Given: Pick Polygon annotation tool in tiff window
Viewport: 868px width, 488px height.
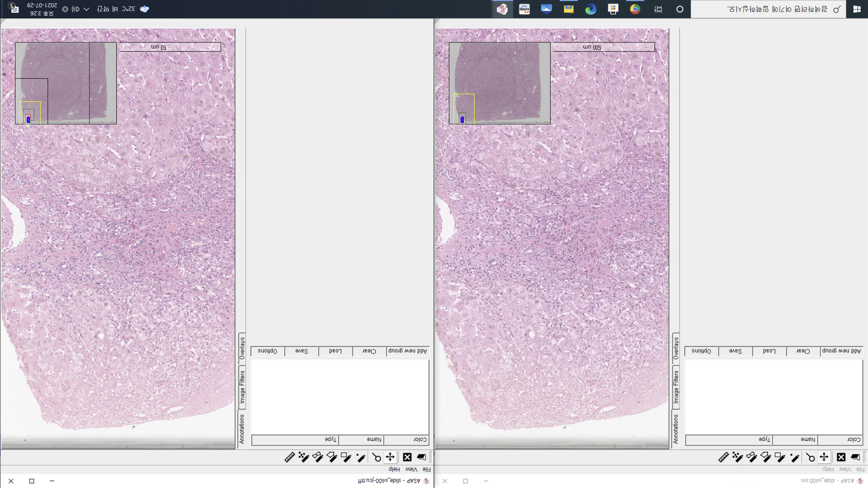Looking at the screenshot, I should click(331, 457).
